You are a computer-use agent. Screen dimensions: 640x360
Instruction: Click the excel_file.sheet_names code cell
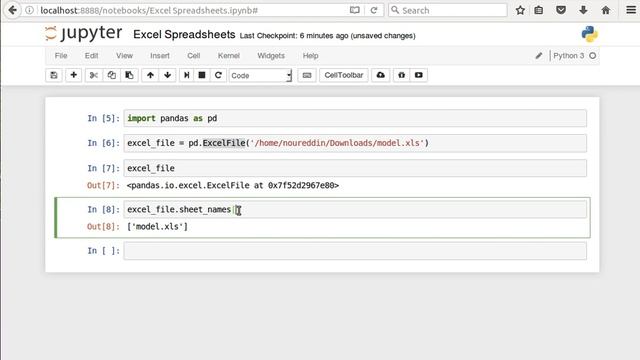click(x=355, y=209)
